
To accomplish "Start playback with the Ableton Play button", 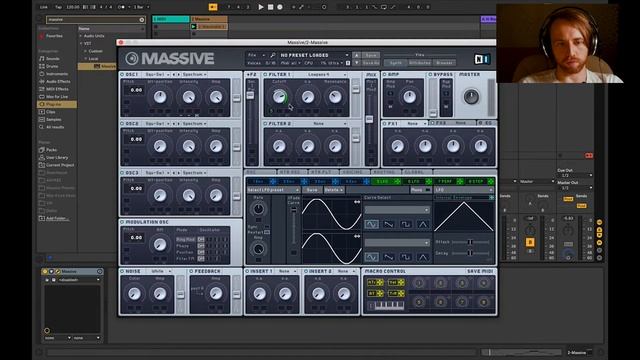I will click(261, 7).
